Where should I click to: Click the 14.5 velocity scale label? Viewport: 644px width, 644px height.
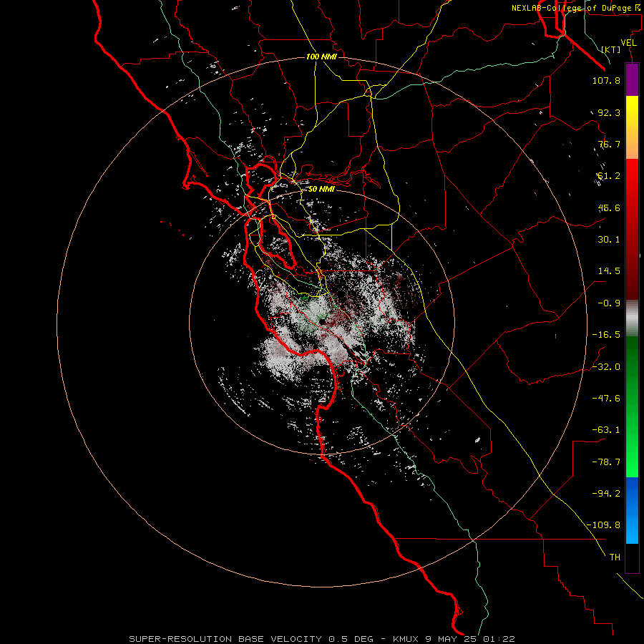[x=609, y=271]
